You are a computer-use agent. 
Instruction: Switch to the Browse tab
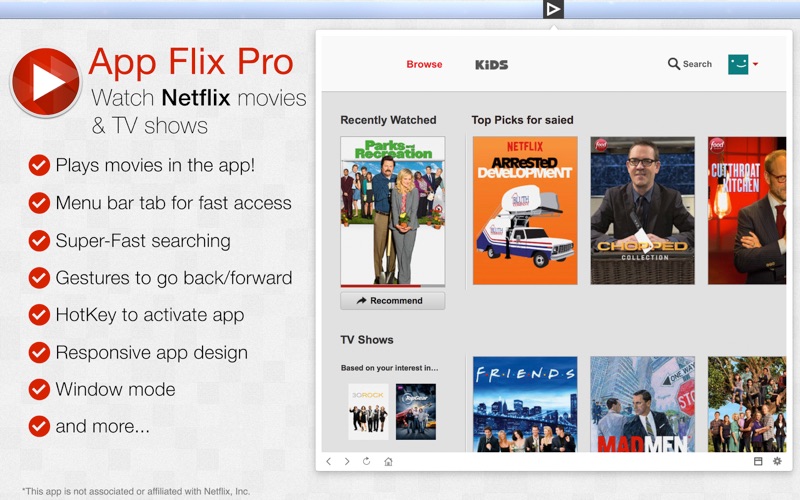click(424, 64)
